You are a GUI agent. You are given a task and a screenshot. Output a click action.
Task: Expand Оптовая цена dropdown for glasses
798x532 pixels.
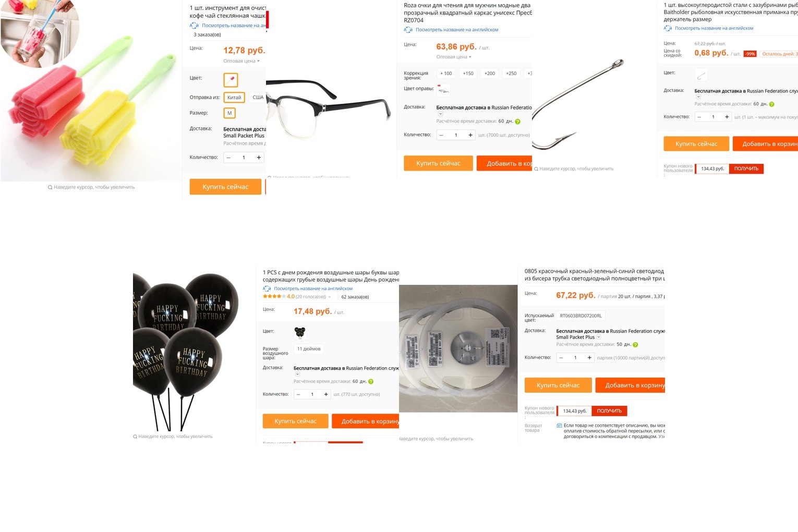point(454,57)
